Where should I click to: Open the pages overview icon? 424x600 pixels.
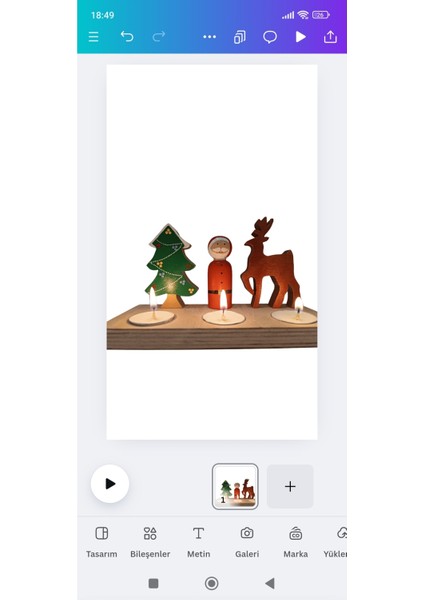(x=240, y=37)
